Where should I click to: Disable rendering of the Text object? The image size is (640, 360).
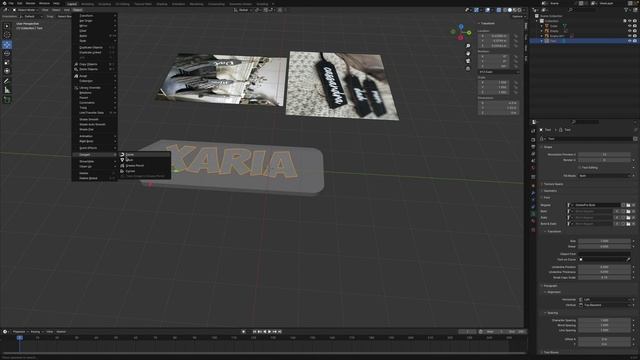click(x=635, y=41)
